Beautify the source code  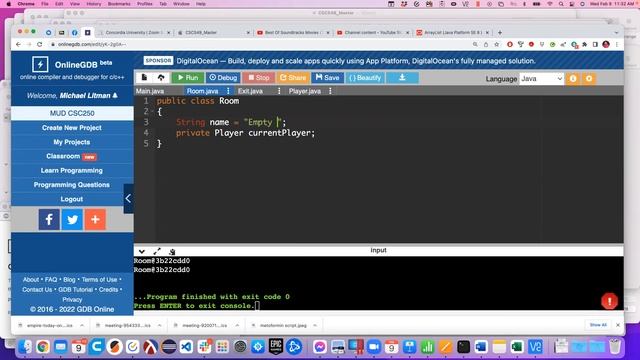(x=365, y=78)
